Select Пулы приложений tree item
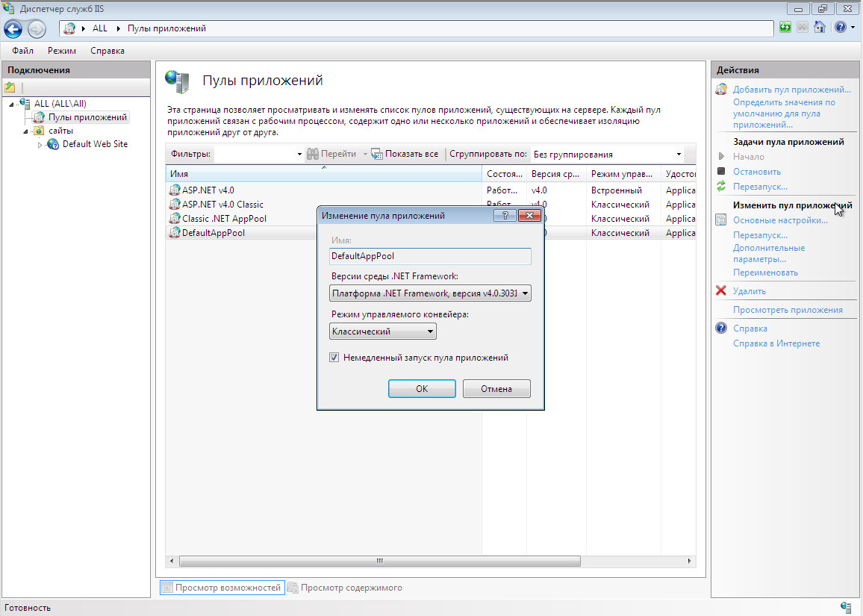This screenshot has height=616, width=863. click(87, 117)
